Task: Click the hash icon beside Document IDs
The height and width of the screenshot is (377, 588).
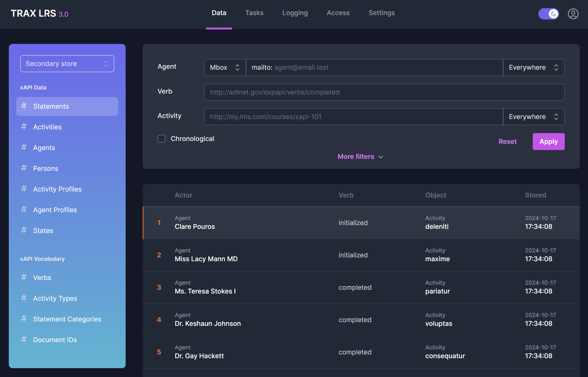Action: tap(24, 340)
